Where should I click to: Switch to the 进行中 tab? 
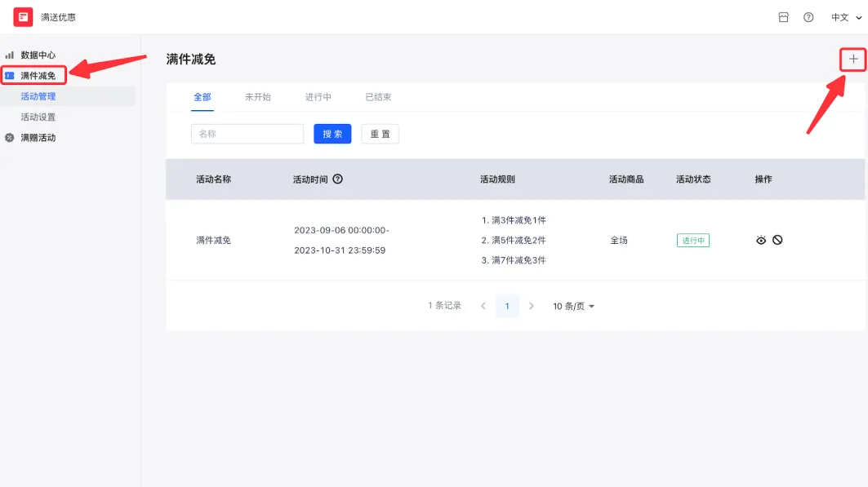(x=318, y=97)
